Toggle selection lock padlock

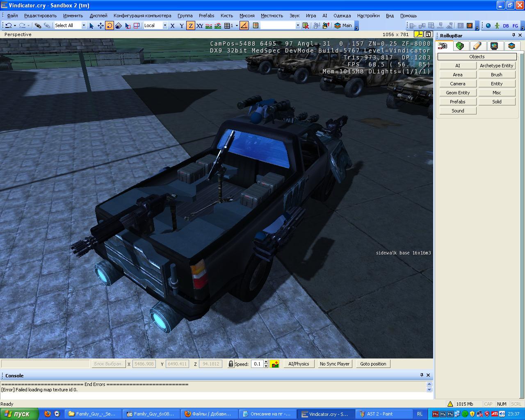coord(231,364)
